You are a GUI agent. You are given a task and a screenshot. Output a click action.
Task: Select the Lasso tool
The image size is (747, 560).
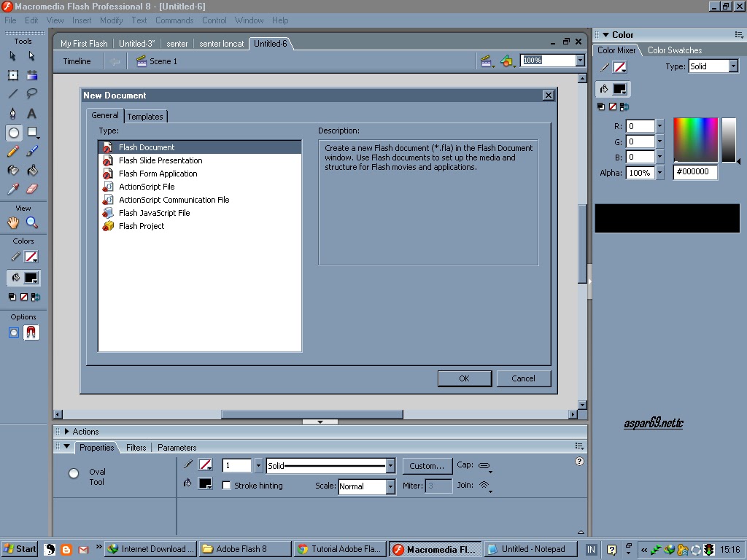tap(32, 94)
